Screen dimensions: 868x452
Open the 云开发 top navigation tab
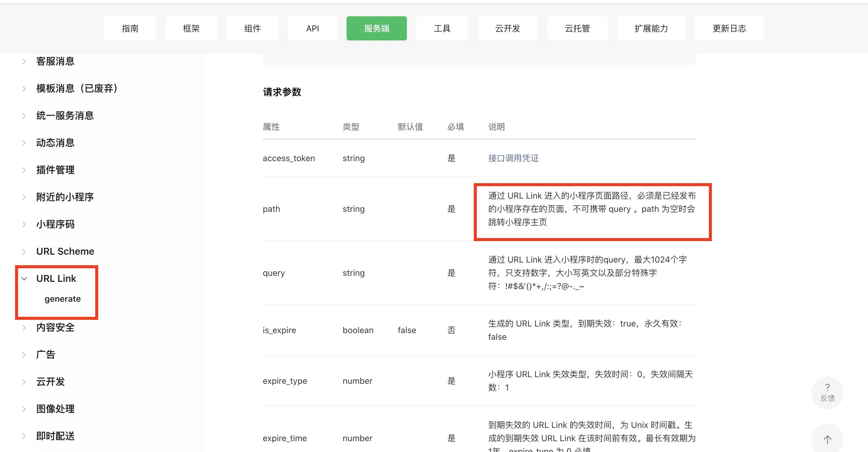click(x=508, y=28)
